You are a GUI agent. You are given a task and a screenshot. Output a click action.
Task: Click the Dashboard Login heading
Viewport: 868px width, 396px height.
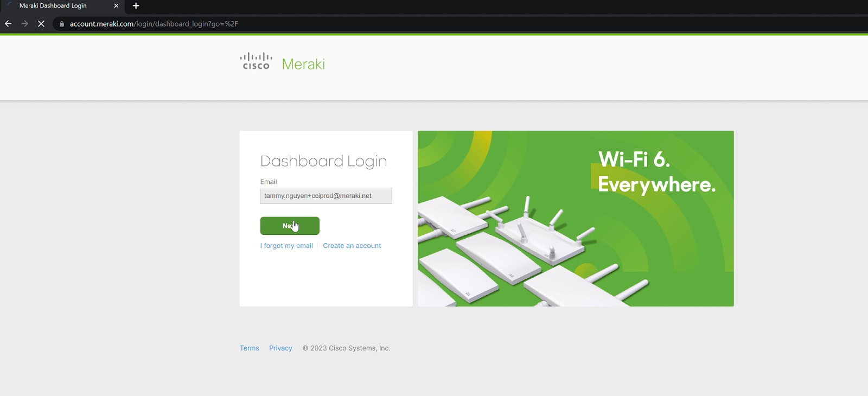tap(324, 161)
